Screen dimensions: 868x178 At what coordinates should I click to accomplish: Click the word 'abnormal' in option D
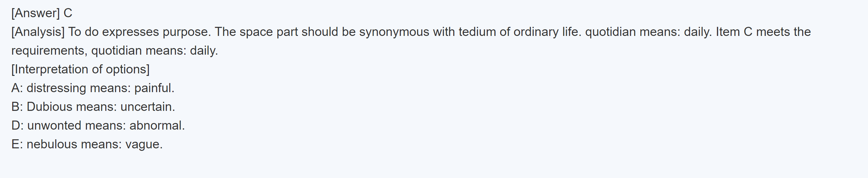156,126
